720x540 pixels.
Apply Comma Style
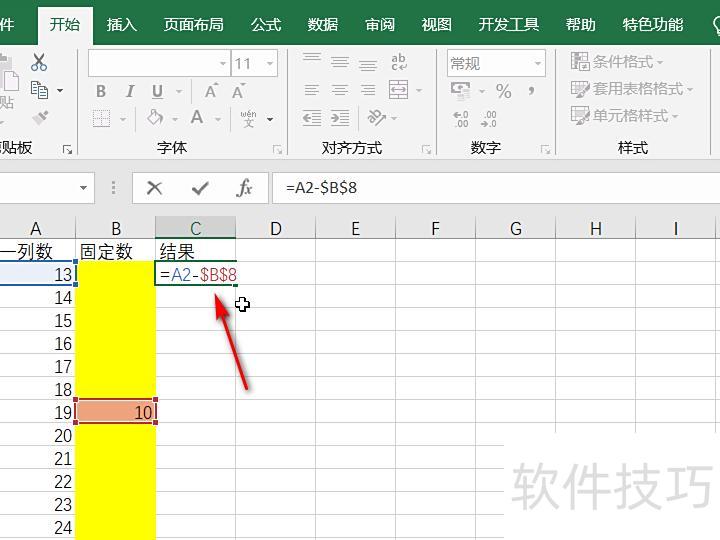click(x=531, y=91)
